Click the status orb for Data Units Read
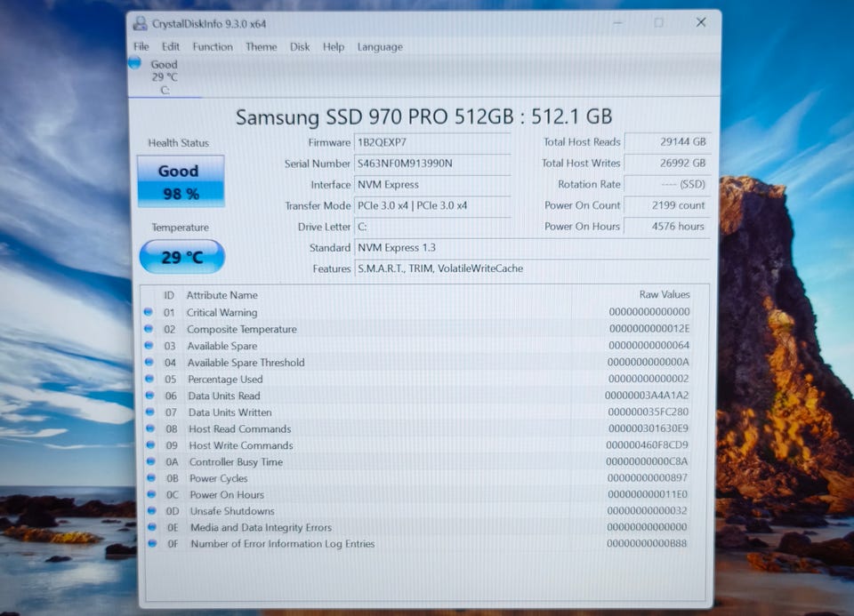Screen dimensions: 854x616 [149, 395]
